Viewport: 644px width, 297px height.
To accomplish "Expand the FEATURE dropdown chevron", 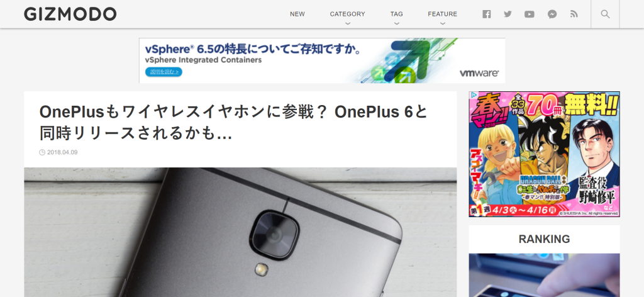I will click(x=442, y=23).
